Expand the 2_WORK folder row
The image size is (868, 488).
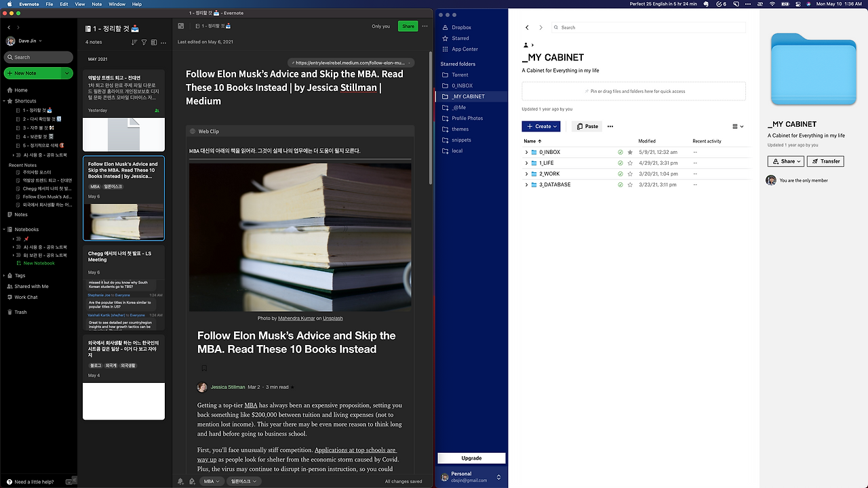(526, 174)
